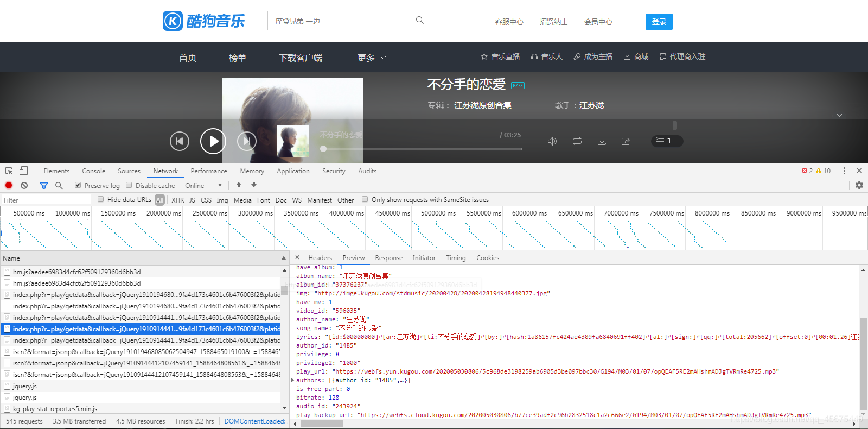Click the error count indicator
This screenshot has width=868, height=429.
(807, 171)
